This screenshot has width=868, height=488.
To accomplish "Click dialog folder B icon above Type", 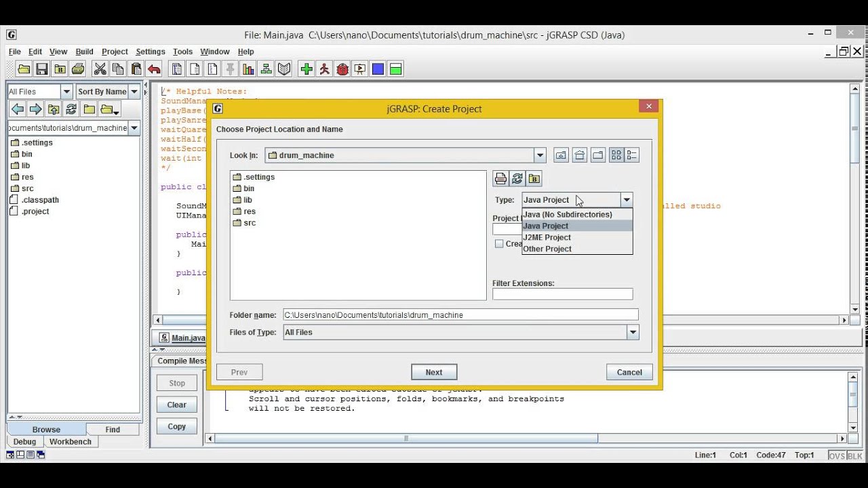I will pos(534,179).
